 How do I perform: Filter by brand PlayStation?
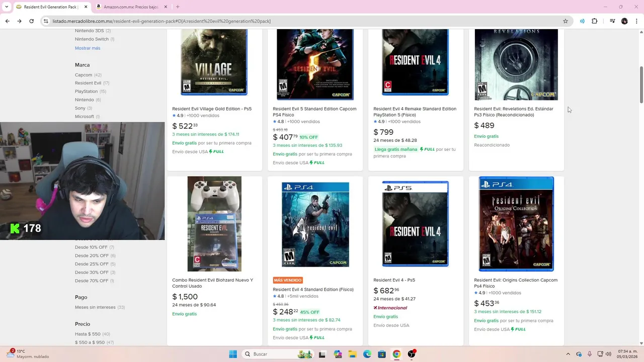(86, 92)
